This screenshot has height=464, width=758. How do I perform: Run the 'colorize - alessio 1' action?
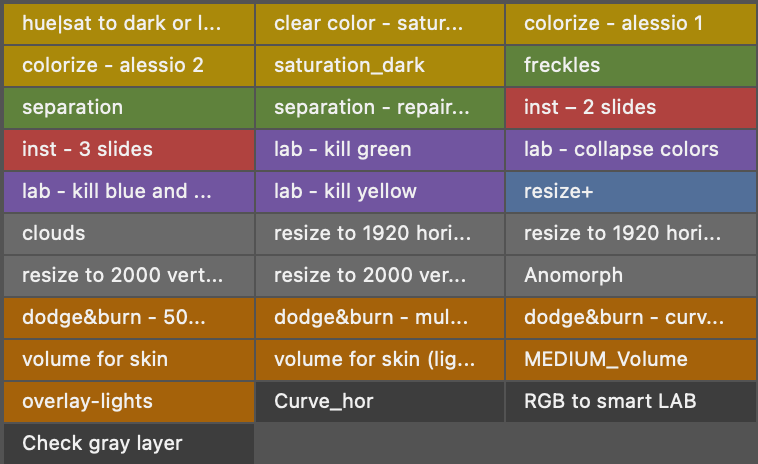[x=630, y=23]
